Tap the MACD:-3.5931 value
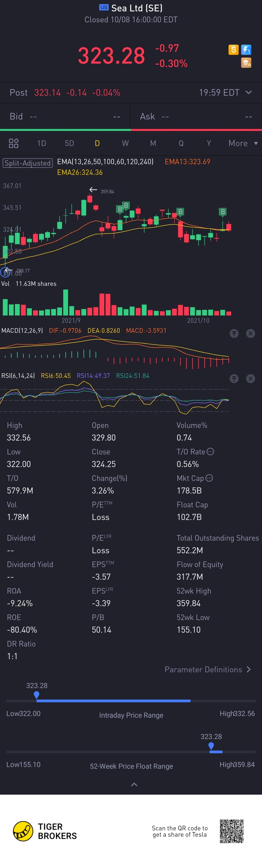The image size is (262, 868). click(146, 331)
